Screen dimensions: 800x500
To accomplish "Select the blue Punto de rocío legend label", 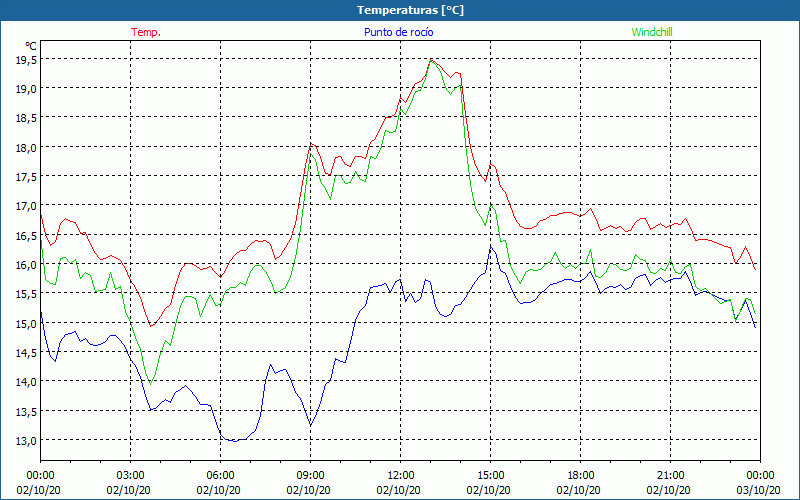I will (398, 32).
